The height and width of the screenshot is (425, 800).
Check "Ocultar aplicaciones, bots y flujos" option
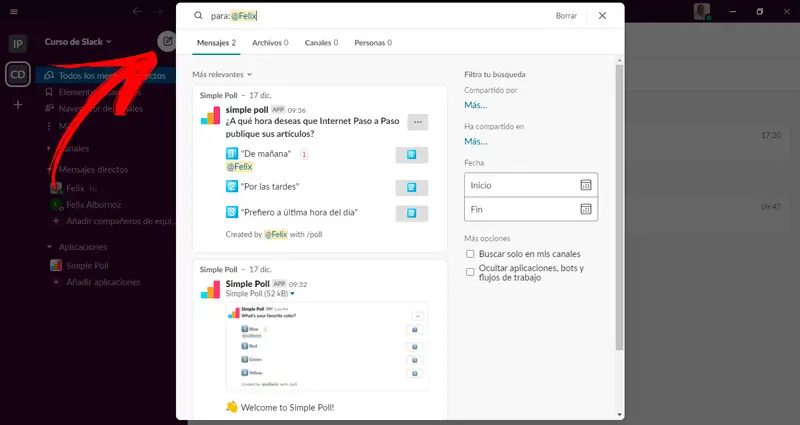471,270
